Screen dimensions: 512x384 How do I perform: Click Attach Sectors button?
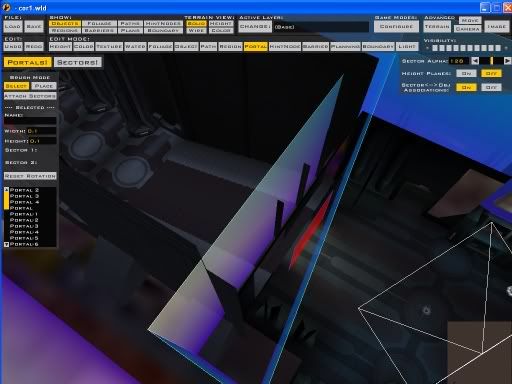pos(30,96)
